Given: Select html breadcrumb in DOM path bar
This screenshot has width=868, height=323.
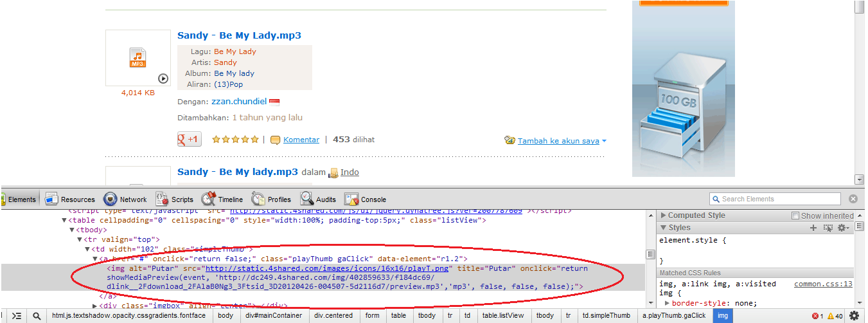Looking at the screenshot, I should click(x=128, y=316).
